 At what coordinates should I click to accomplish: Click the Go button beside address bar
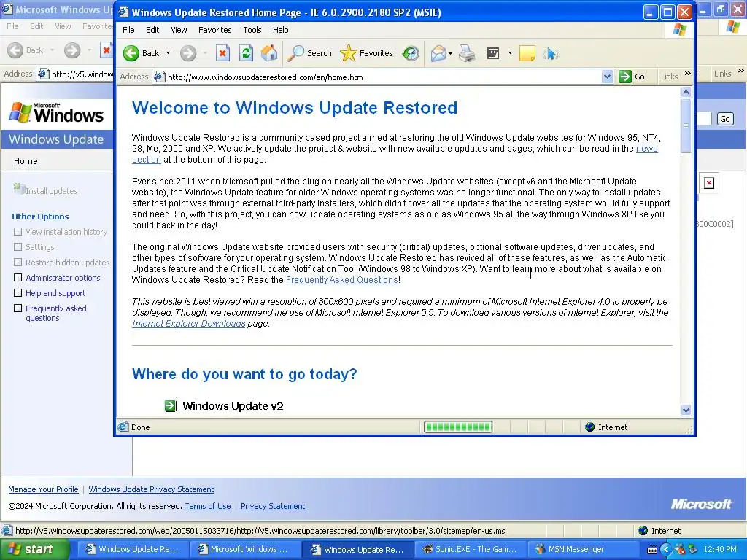632,77
